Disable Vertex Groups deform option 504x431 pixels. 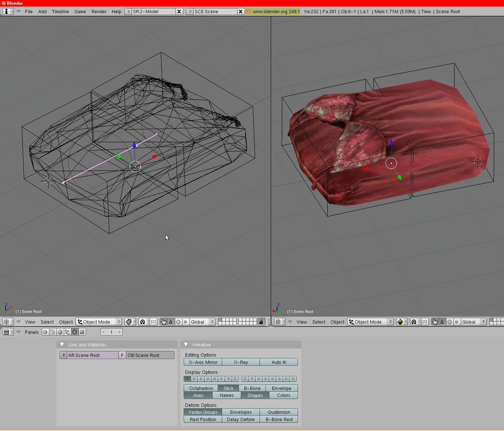(x=203, y=412)
